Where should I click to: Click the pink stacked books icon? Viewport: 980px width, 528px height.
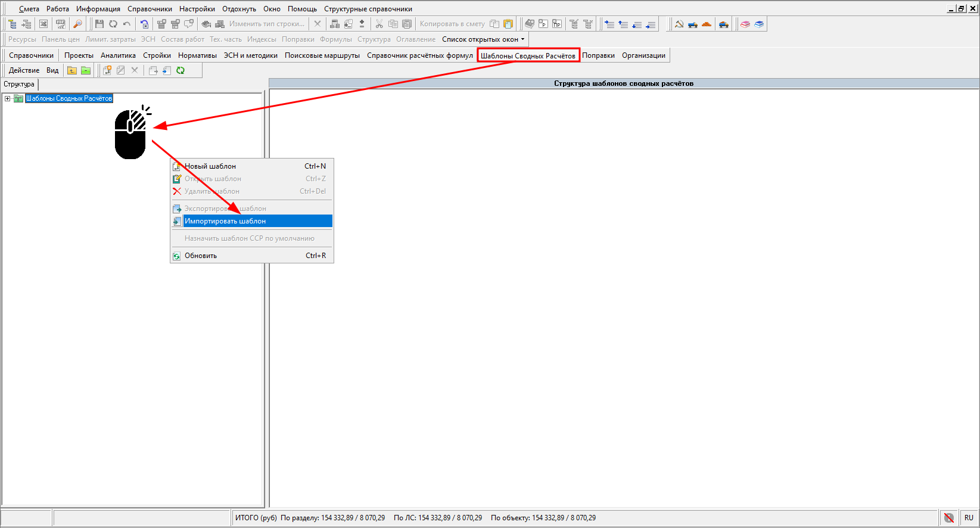(745, 24)
